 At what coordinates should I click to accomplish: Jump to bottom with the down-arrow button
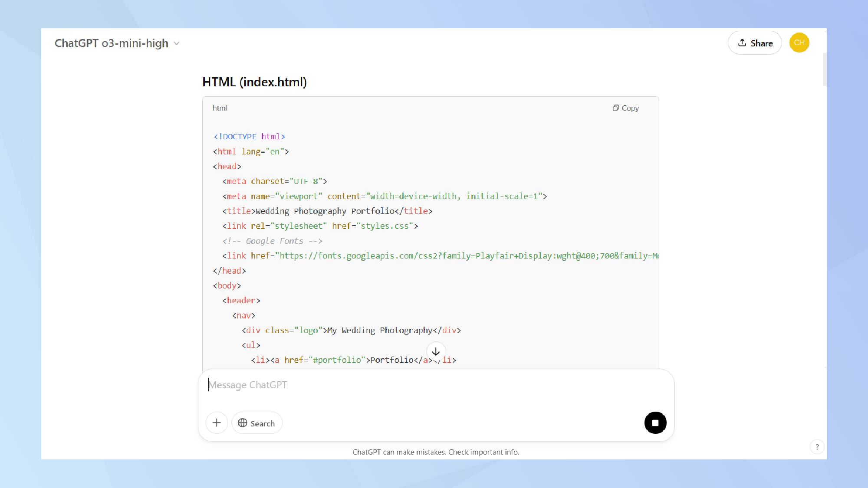(436, 351)
